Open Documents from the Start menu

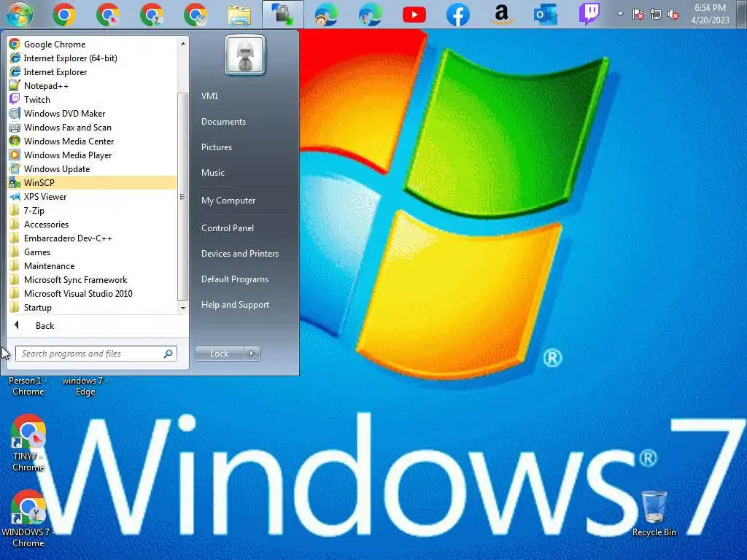coord(223,122)
